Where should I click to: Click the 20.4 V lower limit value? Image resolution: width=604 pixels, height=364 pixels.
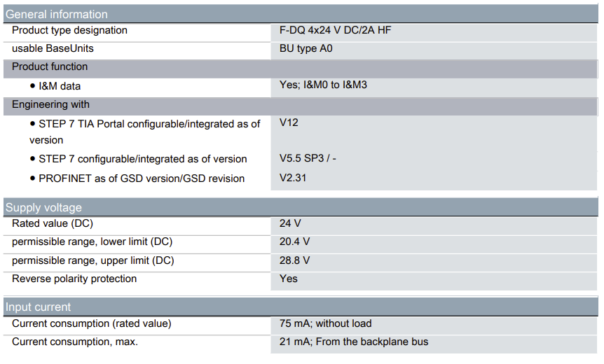294,242
